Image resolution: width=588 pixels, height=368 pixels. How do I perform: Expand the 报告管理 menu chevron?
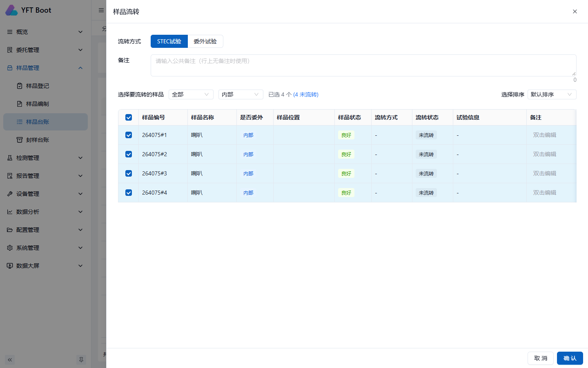[80, 176]
